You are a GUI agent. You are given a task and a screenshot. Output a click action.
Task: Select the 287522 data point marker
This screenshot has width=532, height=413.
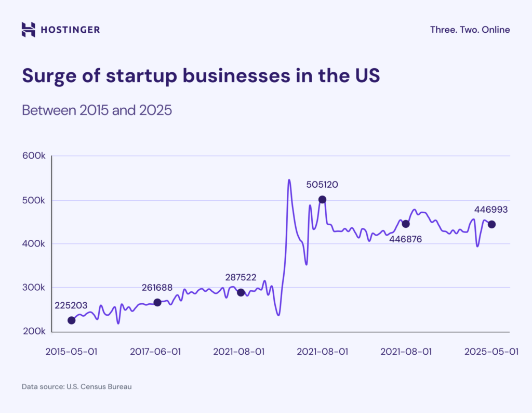(241, 292)
